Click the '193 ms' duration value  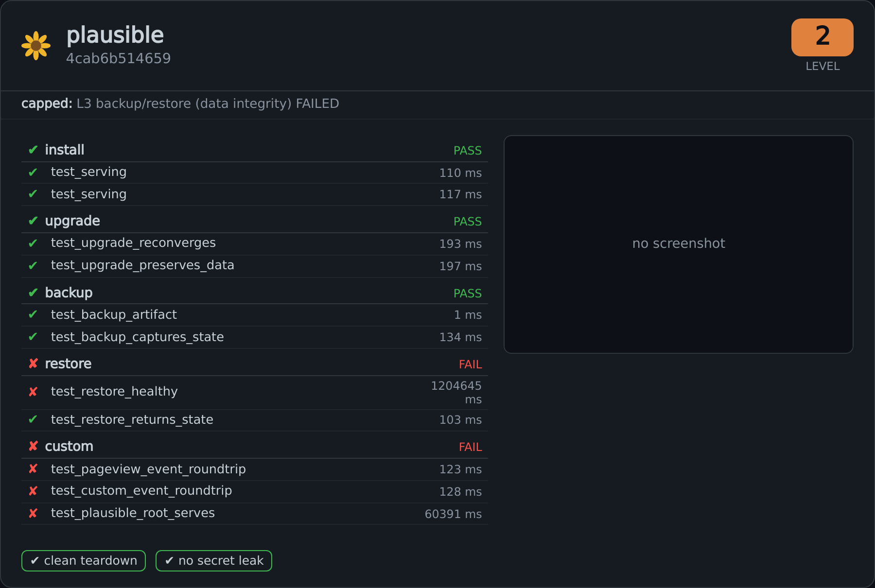[461, 244]
